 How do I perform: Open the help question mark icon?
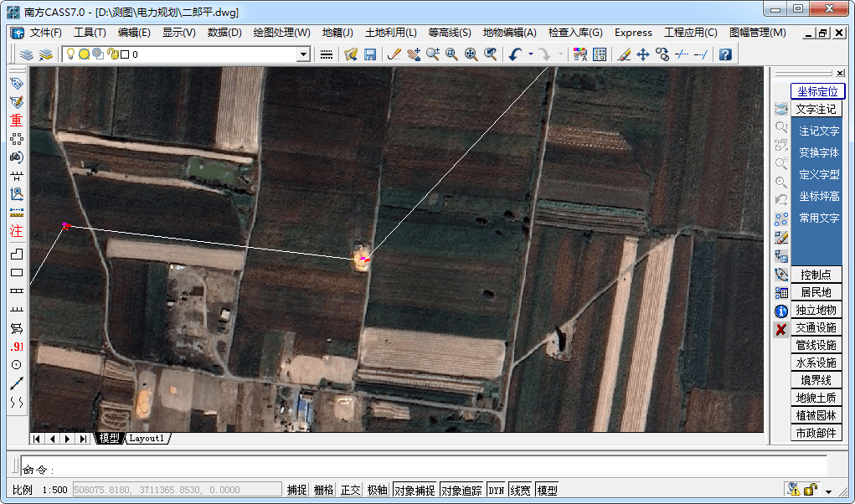(x=725, y=54)
